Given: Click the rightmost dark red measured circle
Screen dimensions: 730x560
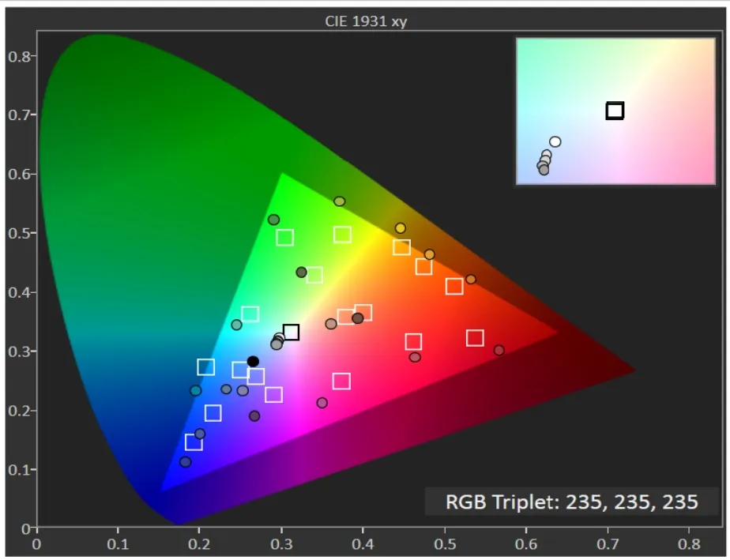Looking at the screenshot, I should [x=499, y=350].
